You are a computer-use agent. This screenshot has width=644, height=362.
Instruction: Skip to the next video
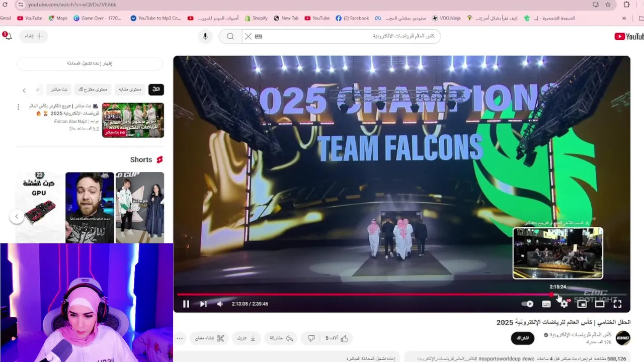point(203,304)
